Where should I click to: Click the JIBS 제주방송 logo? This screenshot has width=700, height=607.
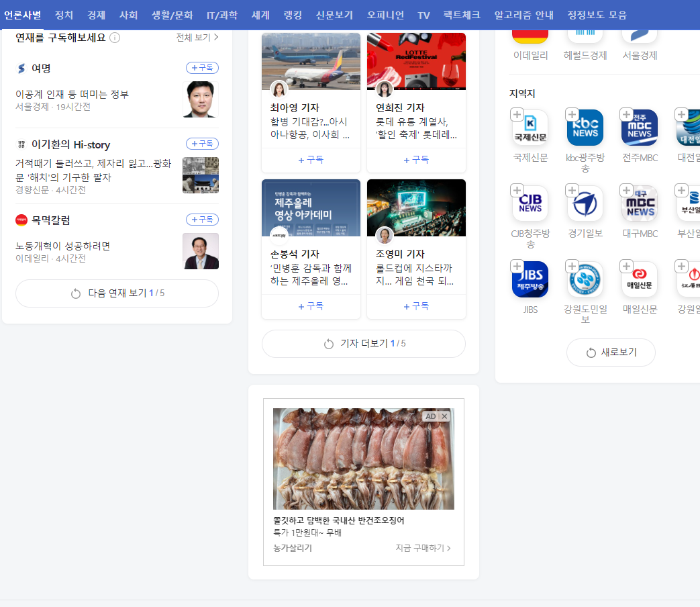[530, 279]
